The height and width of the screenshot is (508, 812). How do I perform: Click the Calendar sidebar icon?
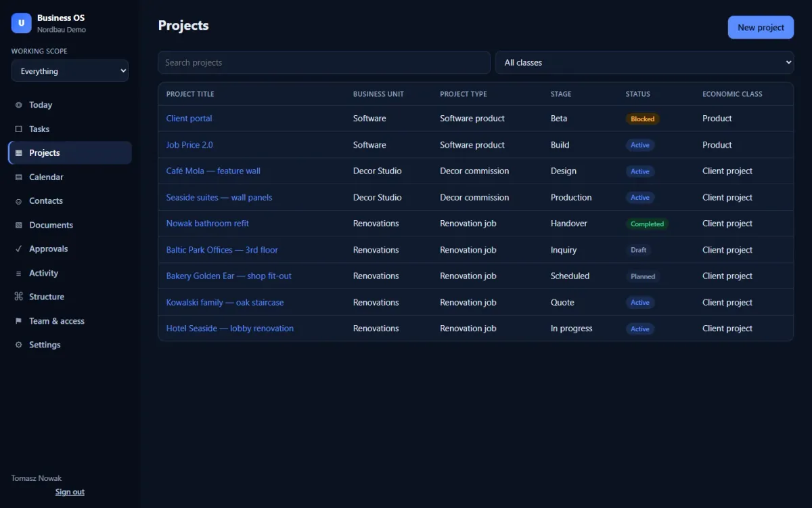coord(18,177)
